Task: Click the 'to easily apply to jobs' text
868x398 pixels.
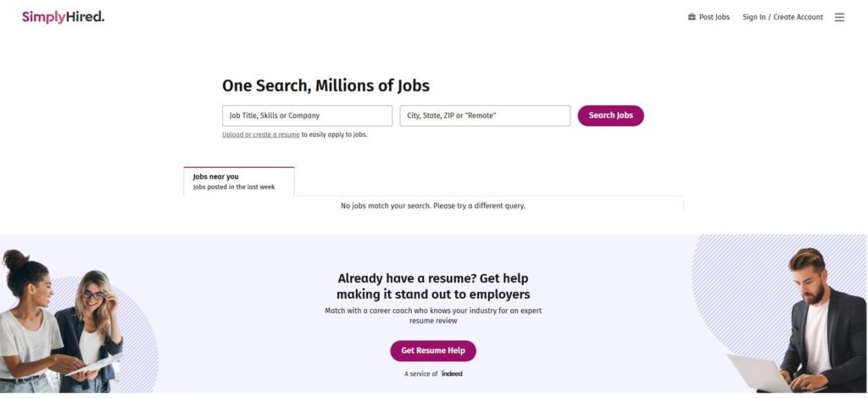Action: coord(334,135)
